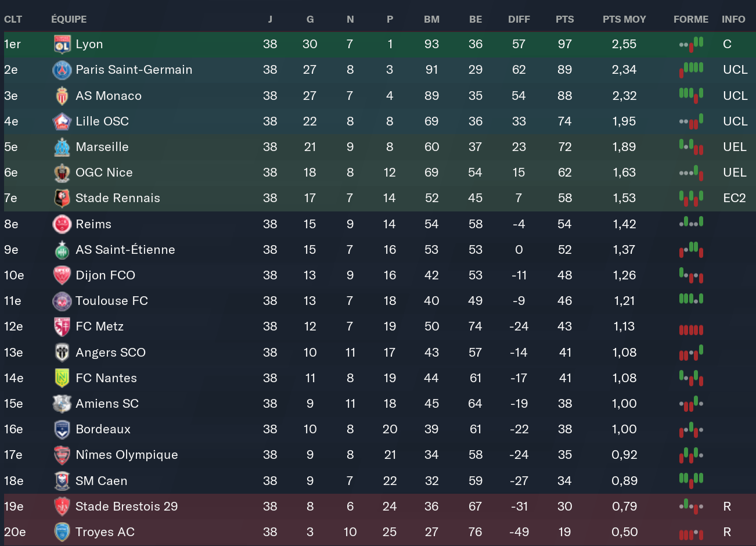Screen dimensions: 756x546
Task: Sort table by PTS column header
Action: [x=564, y=19]
